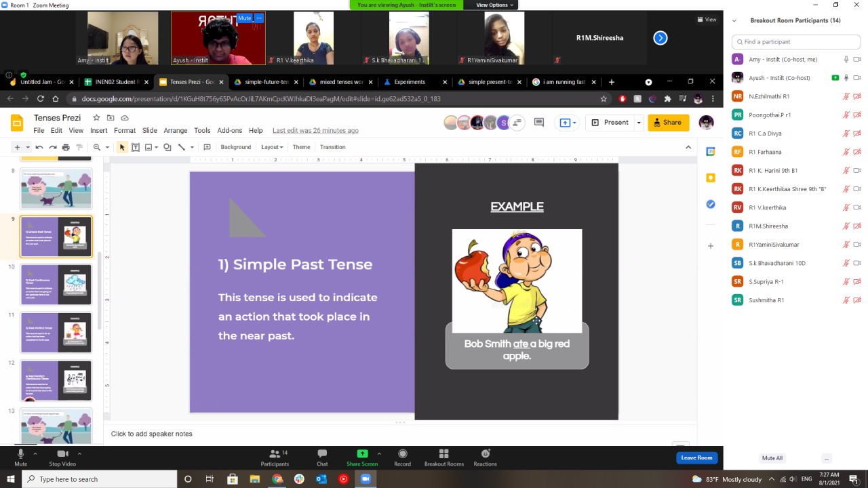Select the Shape tool
This screenshot has width=868, height=488.
point(167,147)
